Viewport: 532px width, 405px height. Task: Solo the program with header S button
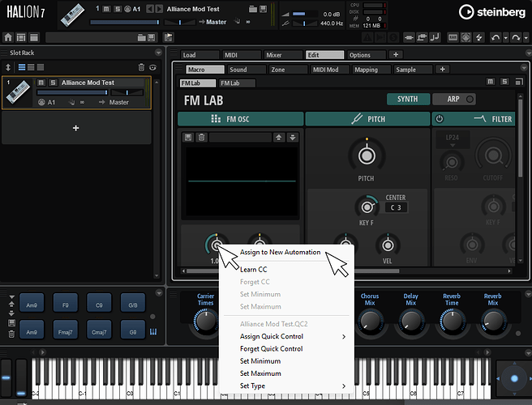[x=118, y=9]
